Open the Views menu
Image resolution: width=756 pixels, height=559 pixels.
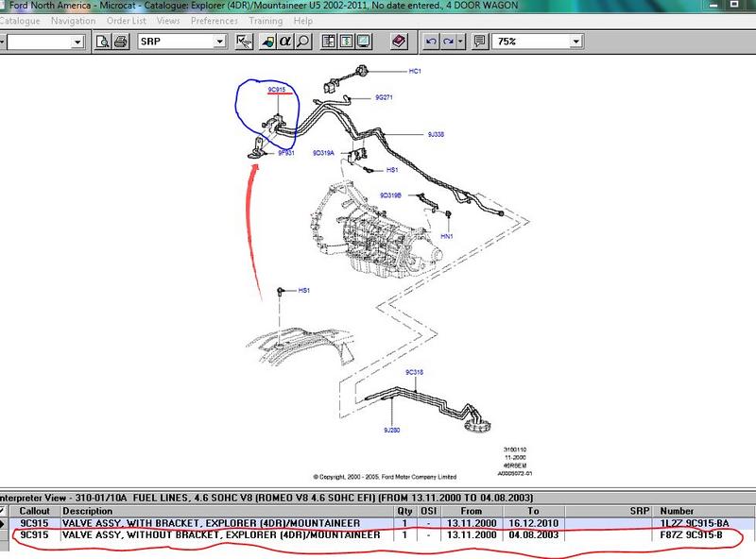(x=168, y=21)
